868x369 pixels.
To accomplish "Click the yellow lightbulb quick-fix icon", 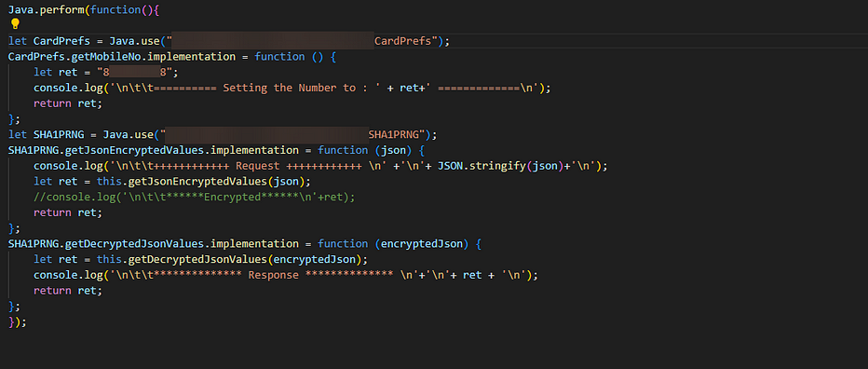I will tap(15, 24).
